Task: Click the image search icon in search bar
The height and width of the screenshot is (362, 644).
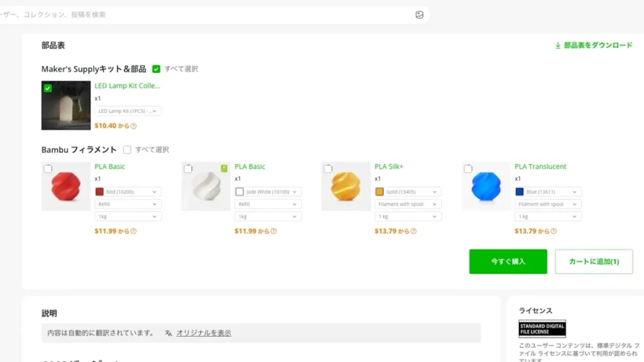Action: (x=419, y=15)
